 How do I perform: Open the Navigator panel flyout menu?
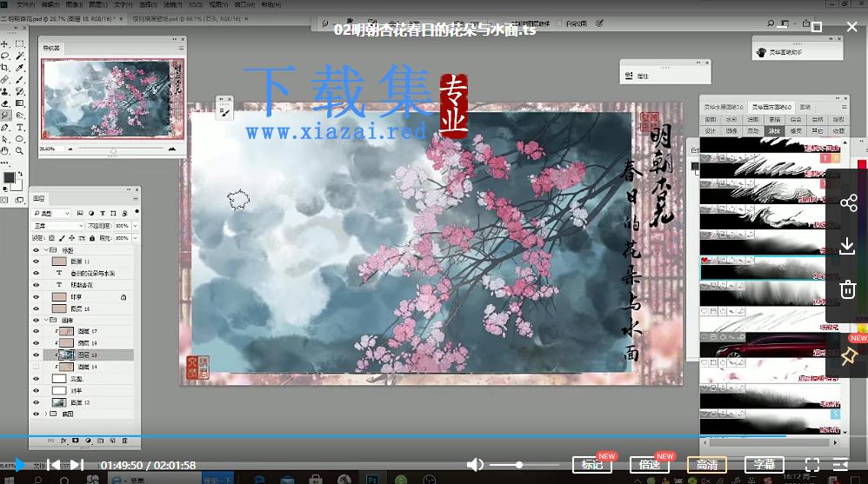pos(180,48)
